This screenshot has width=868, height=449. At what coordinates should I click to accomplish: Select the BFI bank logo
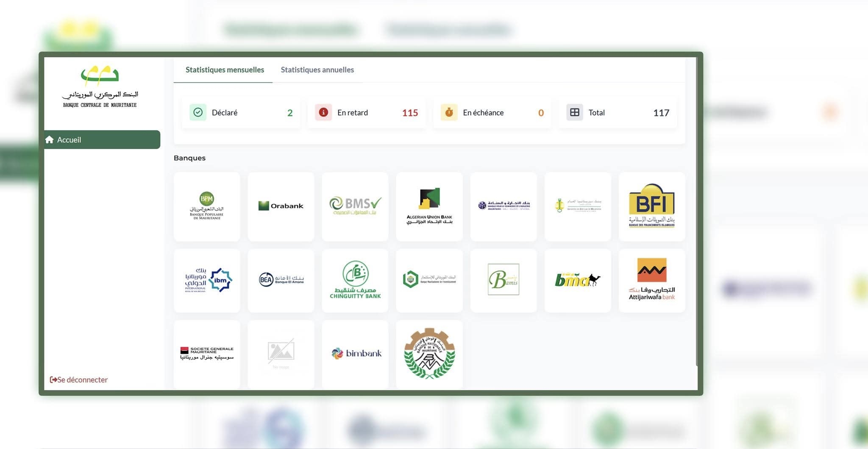click(x=651, y=206)
